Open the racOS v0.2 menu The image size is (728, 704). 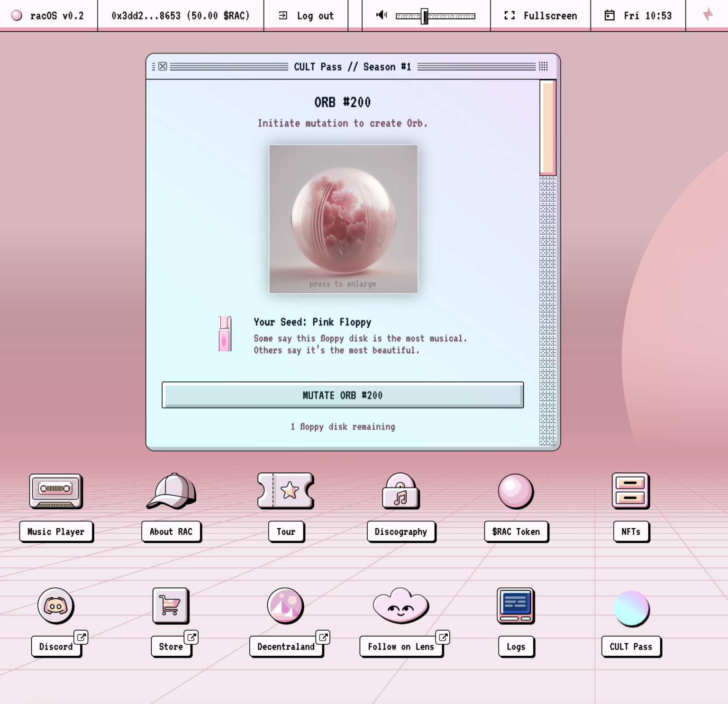coord(48,16)
